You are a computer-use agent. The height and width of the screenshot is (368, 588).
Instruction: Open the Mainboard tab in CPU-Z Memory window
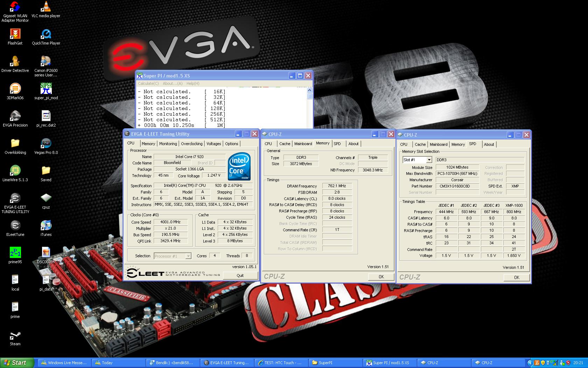[x=303, y=144]
